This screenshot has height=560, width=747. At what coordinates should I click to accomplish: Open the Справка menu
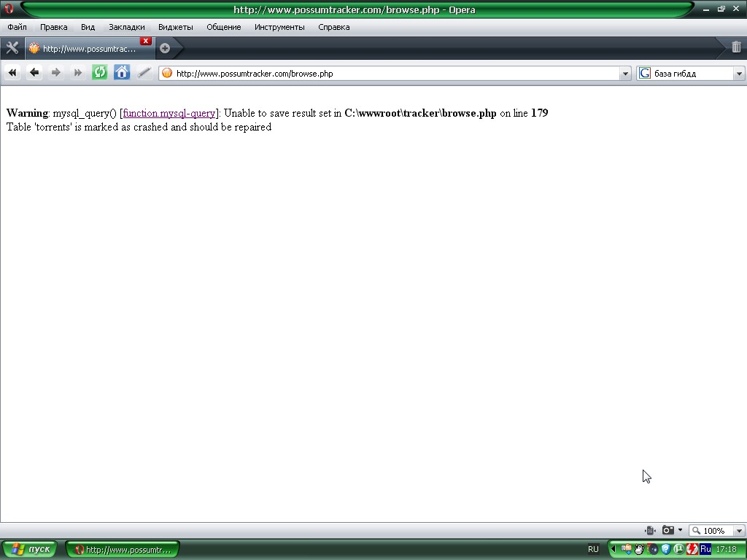tap(334, 27)
